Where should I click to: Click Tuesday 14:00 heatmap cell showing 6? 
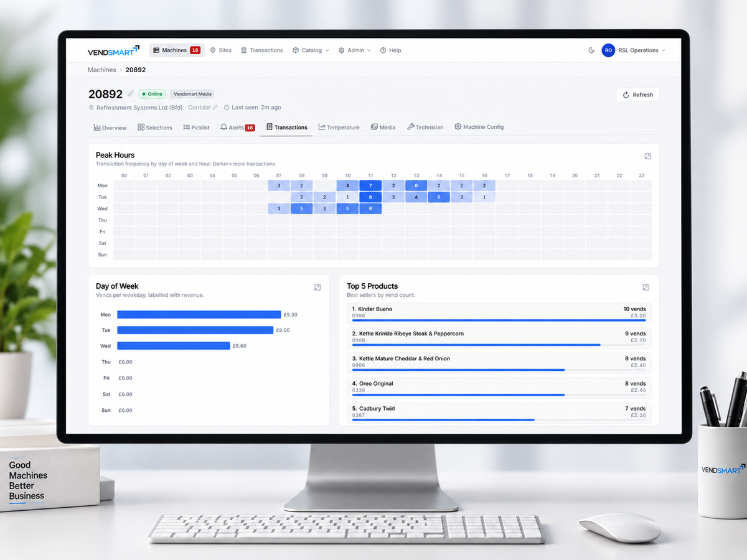click(439, 197)
